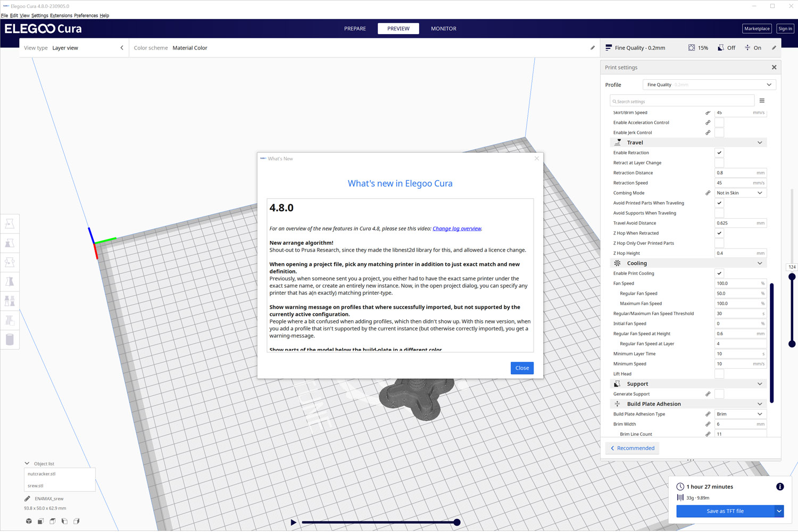This screenshot has height=532, width=798.
Task: Open the Profile Fine Quality dropdown
Action: click(x=709, y=85)
